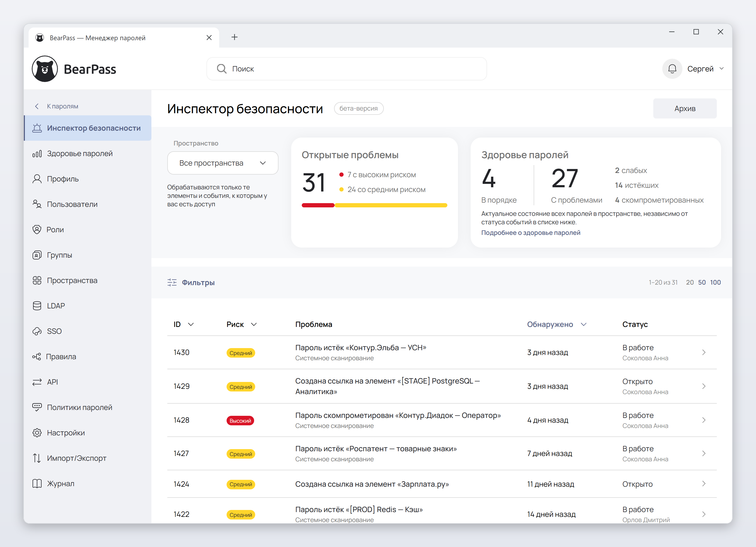Screen dimensions: 756x547
Task: Click the Средний risk badge for 1430
Action: (241, 353)
